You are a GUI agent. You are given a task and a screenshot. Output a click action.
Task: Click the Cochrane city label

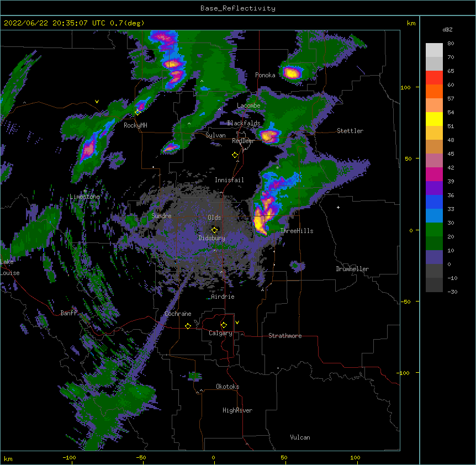[x=178, y=314]
